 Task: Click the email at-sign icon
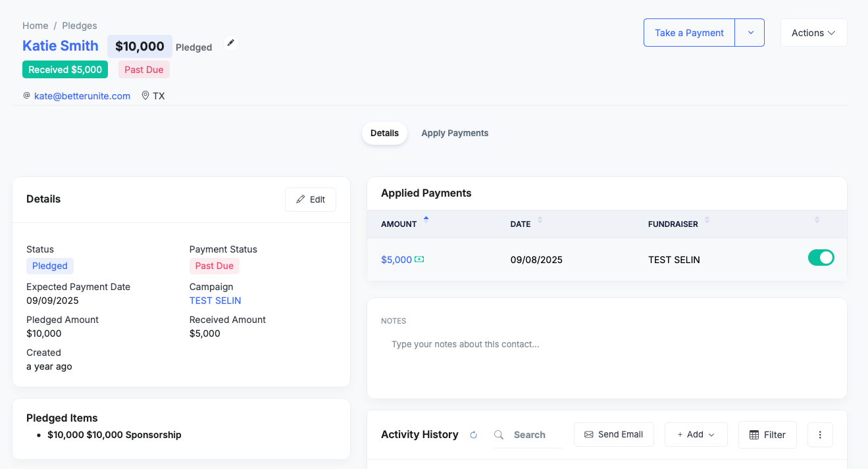27,95
